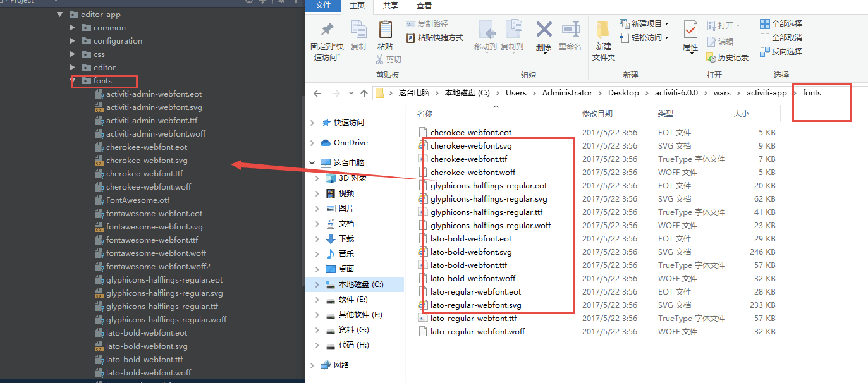Click Select none (全部取消)
868x383 pixels.
click(x=781, y=38)
